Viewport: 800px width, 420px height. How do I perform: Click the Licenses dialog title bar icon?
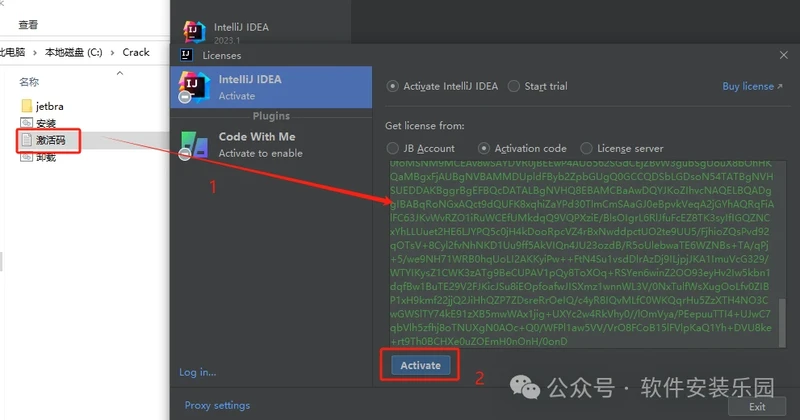(x=185, y=56)
